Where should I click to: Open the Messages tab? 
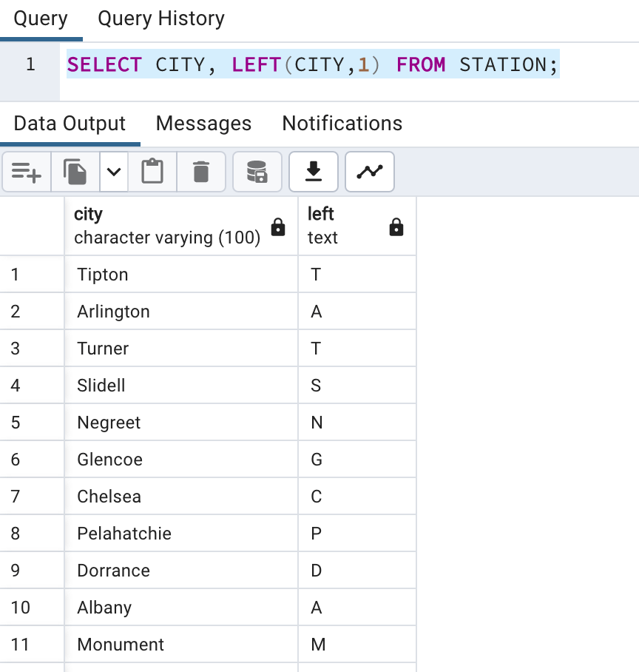[203, 124]
